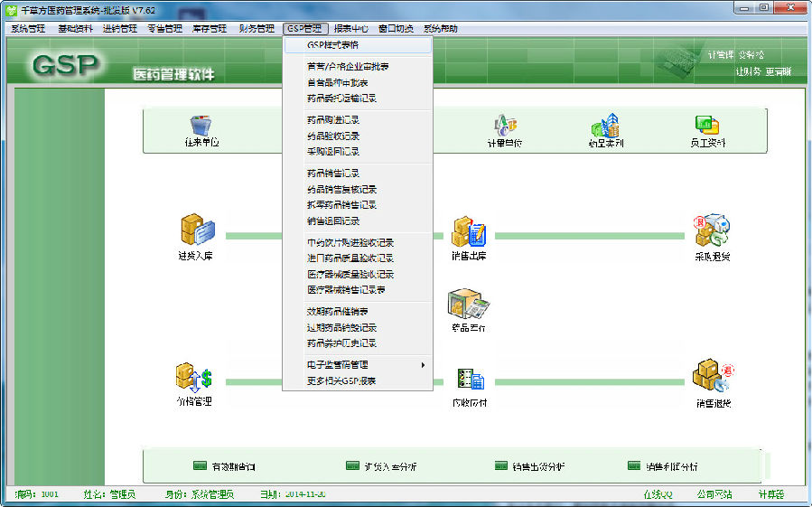Screen dimensions: 812x507
Task: Open the 员工资料 (employee info) icon
Action: tap(705, 128)
